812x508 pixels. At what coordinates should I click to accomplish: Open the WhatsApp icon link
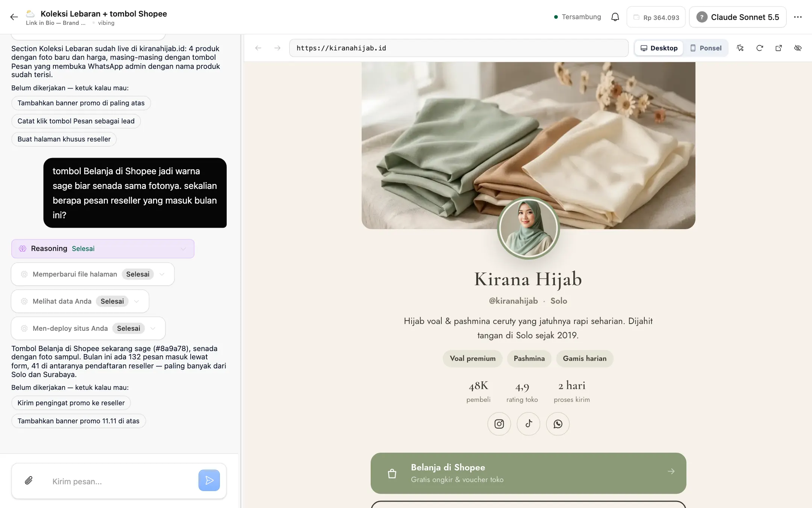pyautogui.click(x=557, y=424)
